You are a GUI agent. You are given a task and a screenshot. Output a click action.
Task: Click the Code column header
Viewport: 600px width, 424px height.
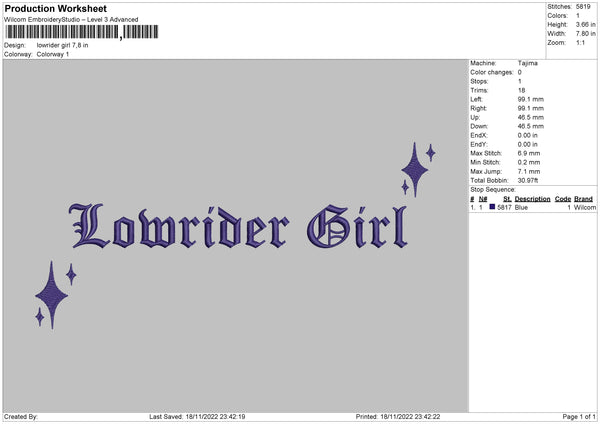point(563,198)
